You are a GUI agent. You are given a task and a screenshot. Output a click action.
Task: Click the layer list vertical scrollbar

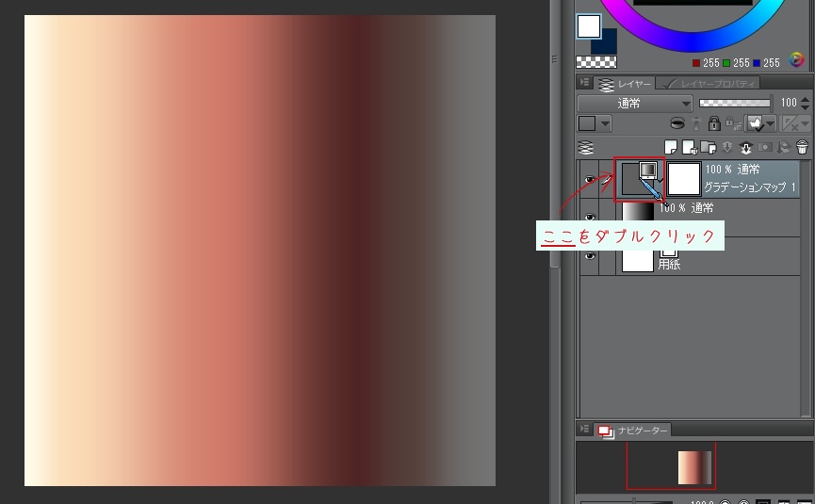[807, 288]
